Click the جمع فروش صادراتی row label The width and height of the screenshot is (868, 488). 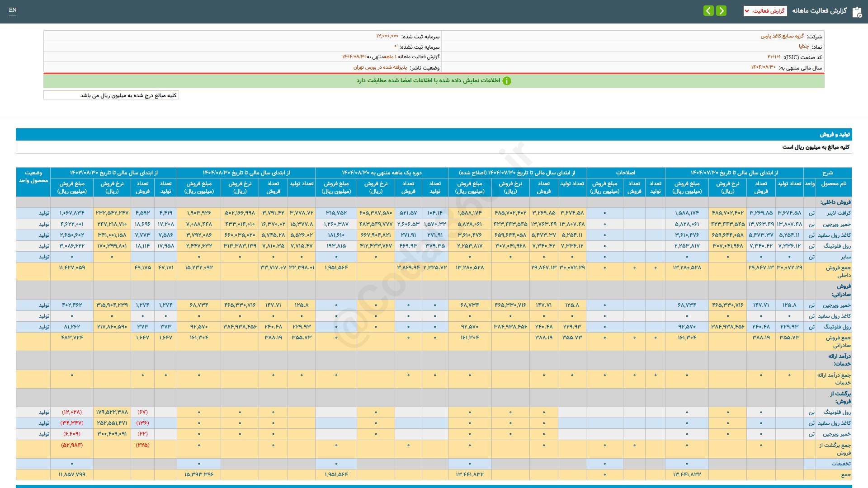pyautogui.click(x=839, y=341)
